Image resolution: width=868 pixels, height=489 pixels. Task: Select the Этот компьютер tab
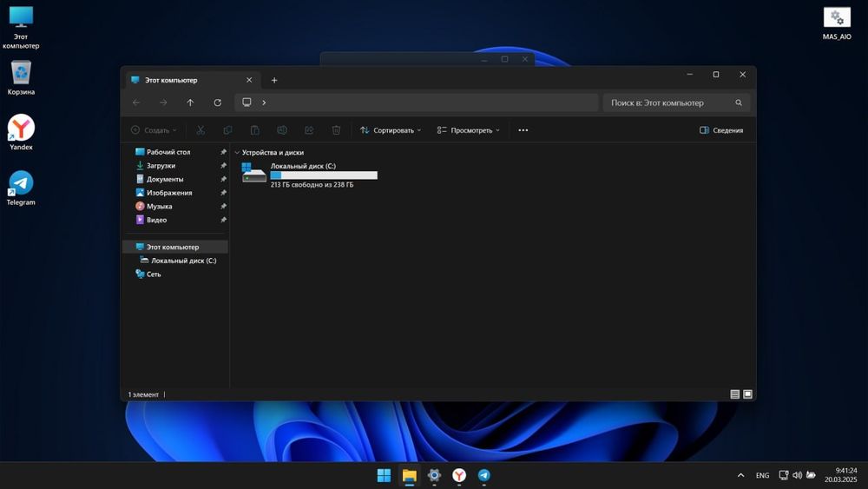[171, 80]
